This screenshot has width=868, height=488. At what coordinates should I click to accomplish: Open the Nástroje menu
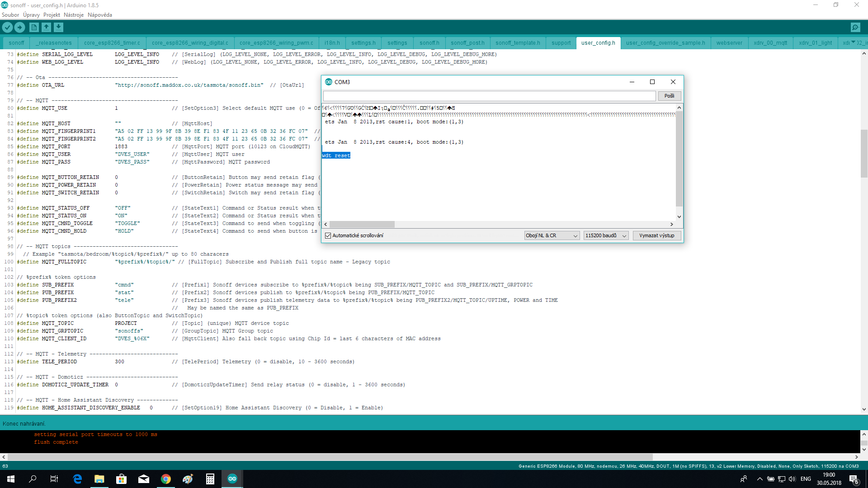pos(74,15)
